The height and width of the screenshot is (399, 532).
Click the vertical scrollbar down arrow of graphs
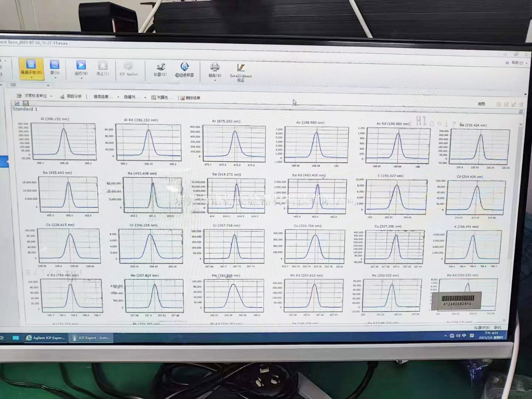504,320
